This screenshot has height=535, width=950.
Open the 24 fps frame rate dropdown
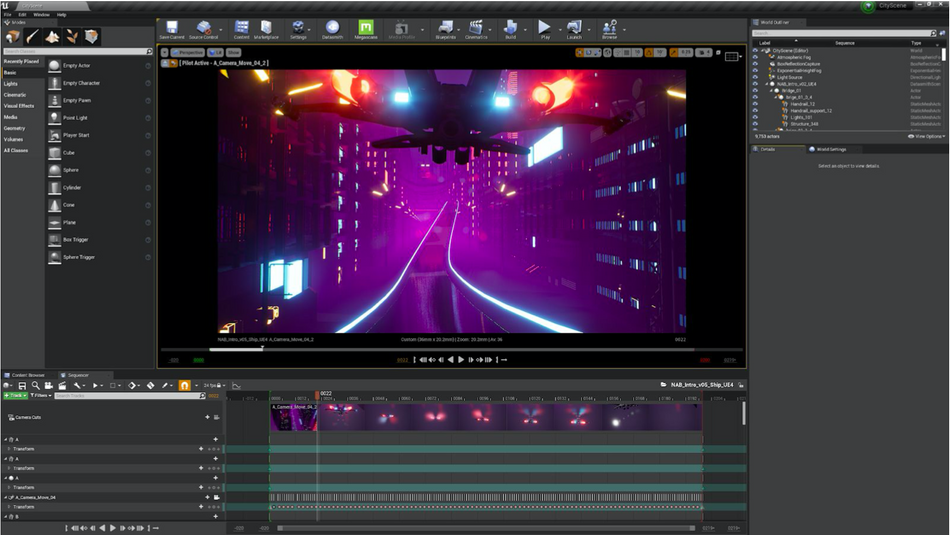click(214, 385)
